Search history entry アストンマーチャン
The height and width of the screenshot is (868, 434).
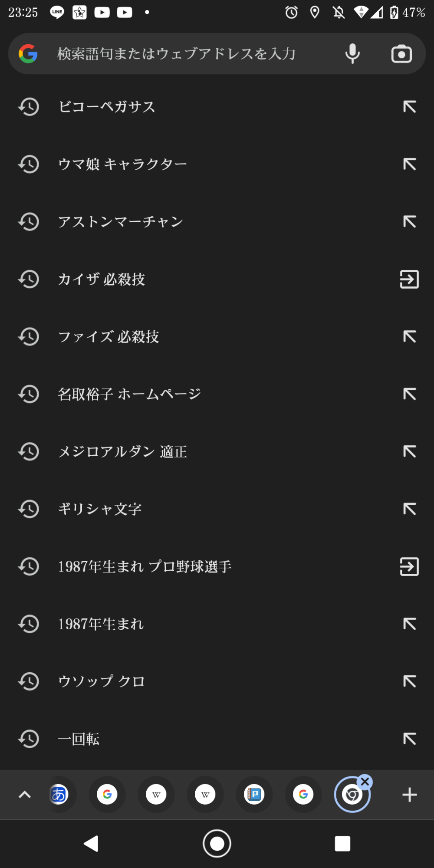(x=121, y=222)
